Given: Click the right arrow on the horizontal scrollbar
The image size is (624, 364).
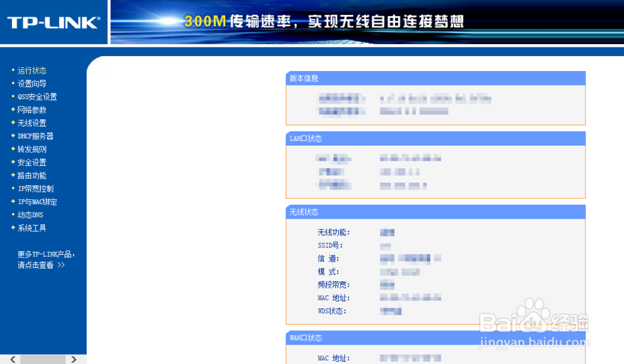Looking at the screenshot, I should [73, 359].
